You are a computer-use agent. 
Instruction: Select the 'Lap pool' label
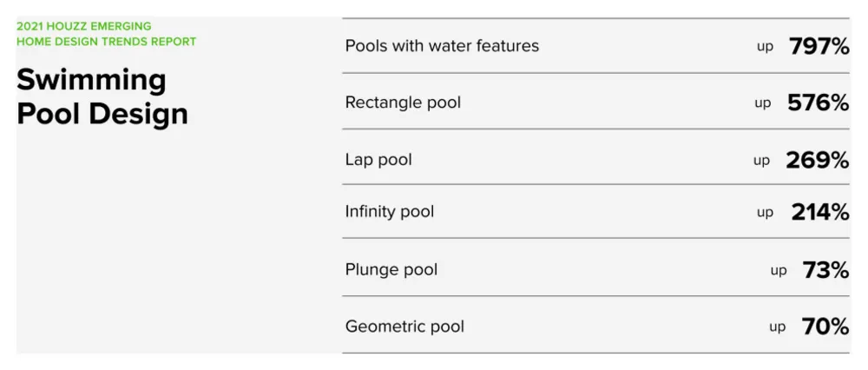[x=378, y=160]
